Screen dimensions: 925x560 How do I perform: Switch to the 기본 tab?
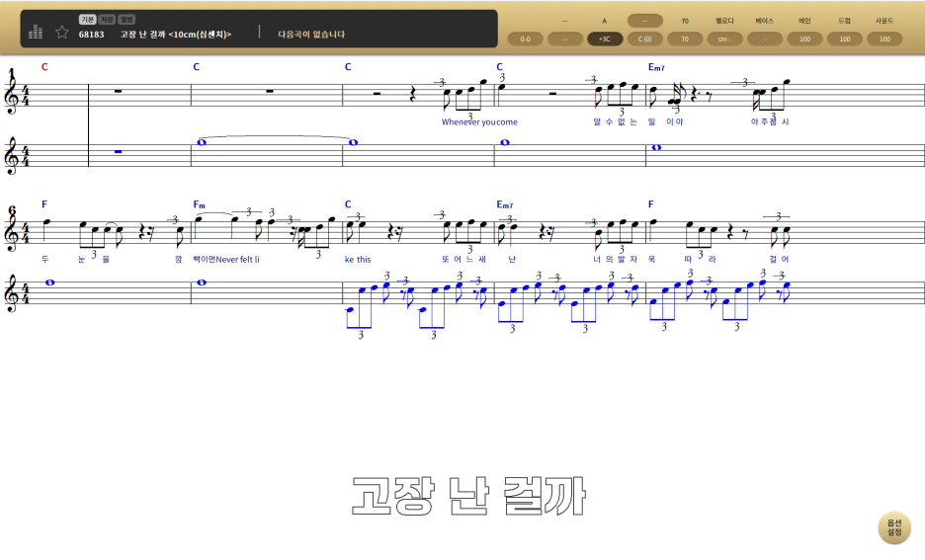(x=87, y=20)
